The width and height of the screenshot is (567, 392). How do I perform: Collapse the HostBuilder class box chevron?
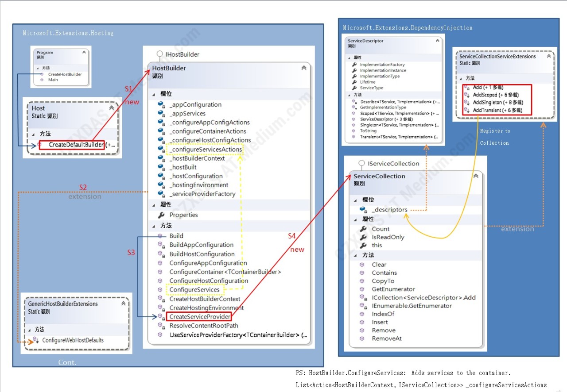click(x=304, y=68)
